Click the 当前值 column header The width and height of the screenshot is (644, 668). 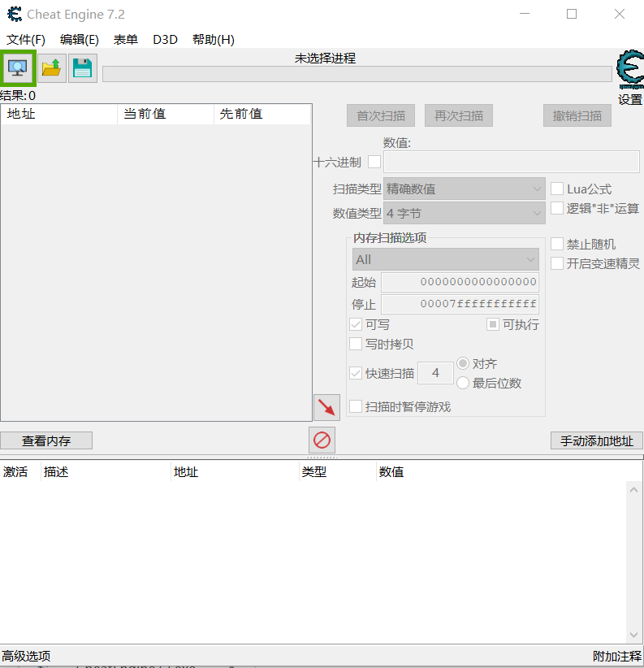click(x=166, y=114)
